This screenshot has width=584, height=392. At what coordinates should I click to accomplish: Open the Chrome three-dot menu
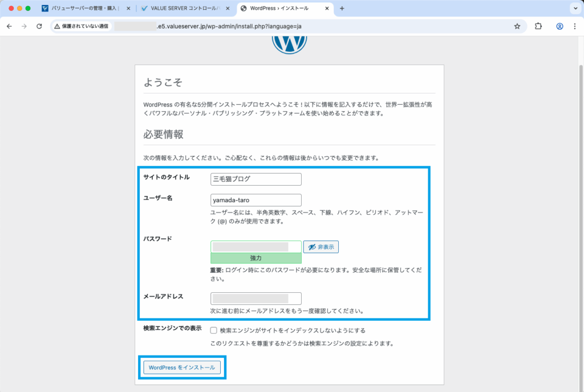(574, 26)
